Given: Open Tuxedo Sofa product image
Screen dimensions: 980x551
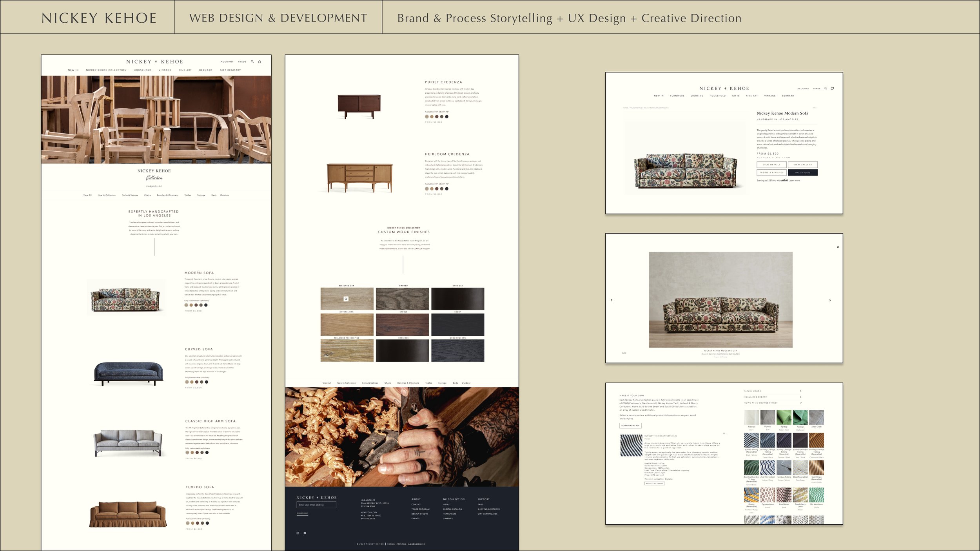Looking at the screenshot, I should pos(128,514).
